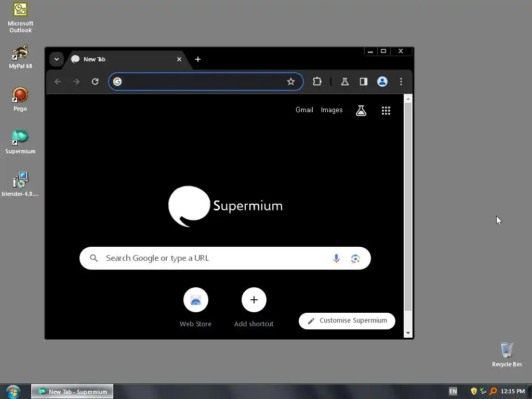Open the Gmail link
The image size is (532, 399).
[x=304, y=110]
